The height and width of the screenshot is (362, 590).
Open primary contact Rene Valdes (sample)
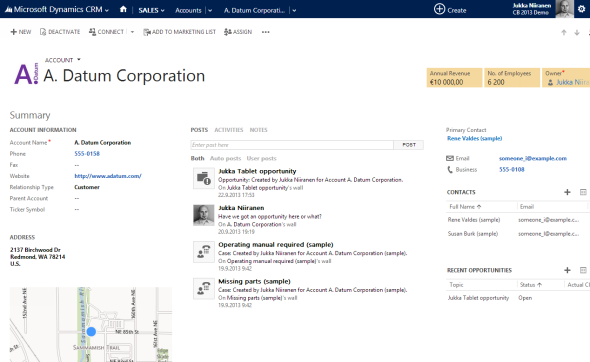click(x=474, y=138)
